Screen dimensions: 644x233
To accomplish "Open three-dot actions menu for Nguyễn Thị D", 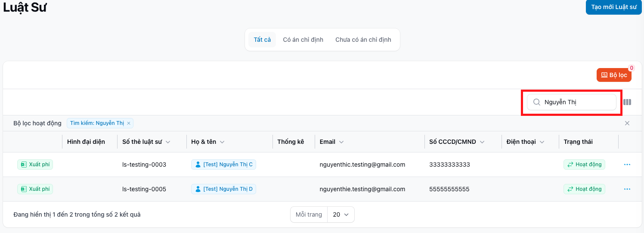I will point(627,189).
